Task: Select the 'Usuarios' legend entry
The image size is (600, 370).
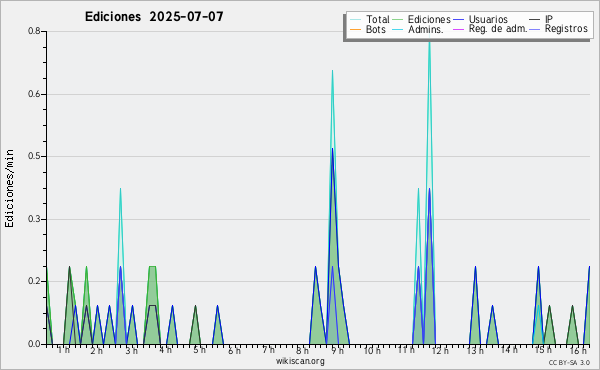Action: (480, 19)
